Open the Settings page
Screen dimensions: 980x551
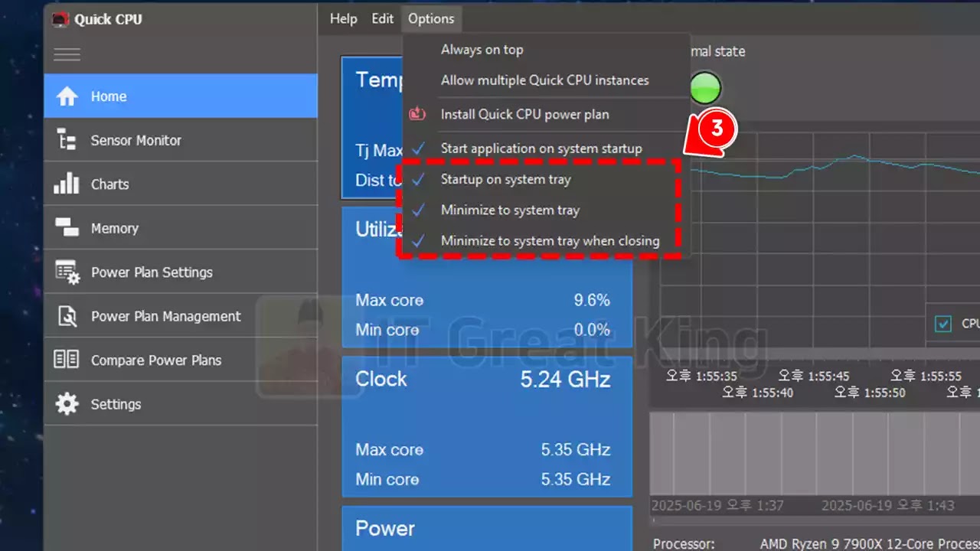coord(181,404)
